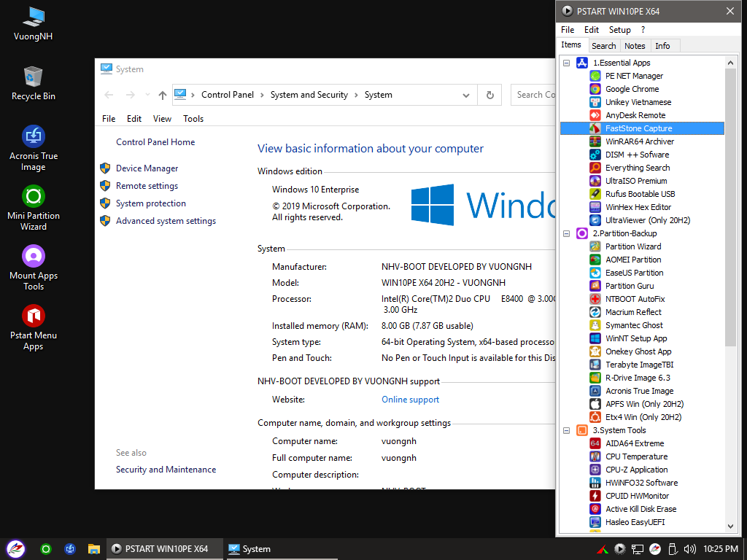The height and width of the screenshot is (560, 747).
Task: Click VuongNH computer desktop icon
Action: coord(34,24)
